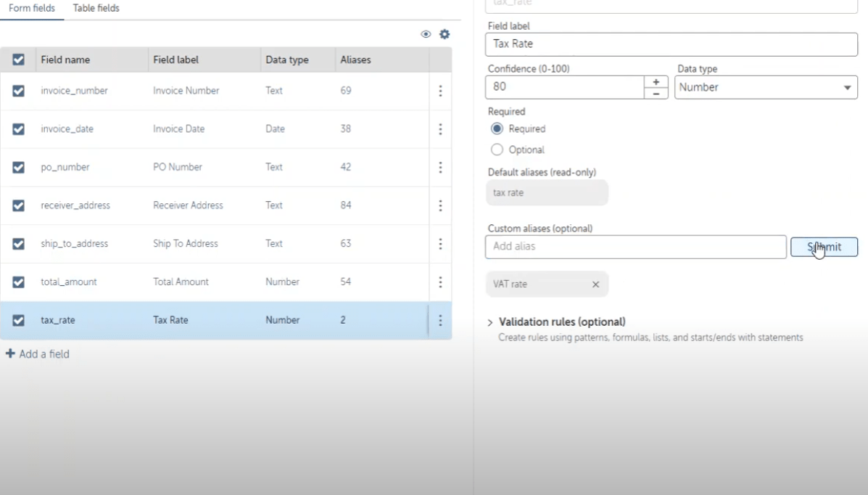Viewport: 868px width, 495px height.
Task: Uncheck the ship_to_address field checkbox
Action: pyautogui.click(x=19, y=244)
